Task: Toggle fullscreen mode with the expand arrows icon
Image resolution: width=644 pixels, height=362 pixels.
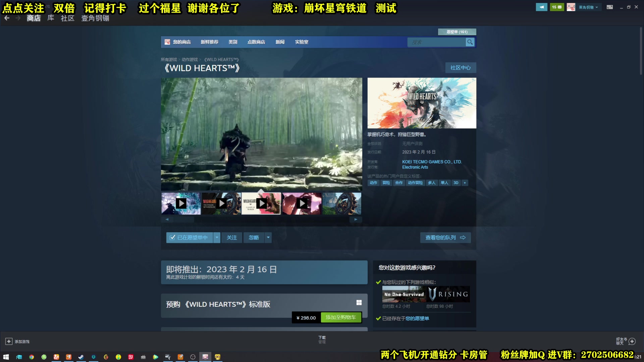Action: (610, 7)
